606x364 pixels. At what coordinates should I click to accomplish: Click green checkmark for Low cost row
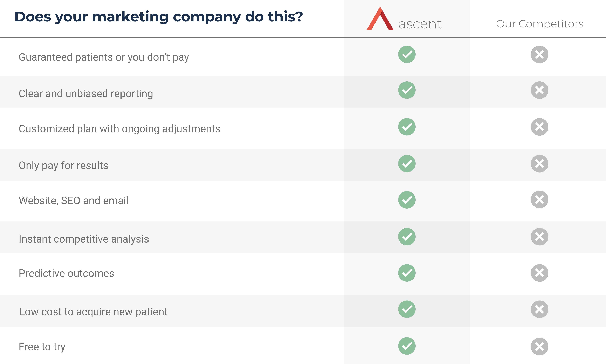(x=407, y=309)
